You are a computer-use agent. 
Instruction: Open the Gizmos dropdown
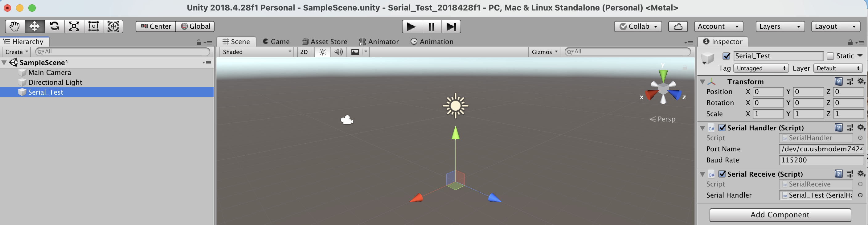coord(545,52)
